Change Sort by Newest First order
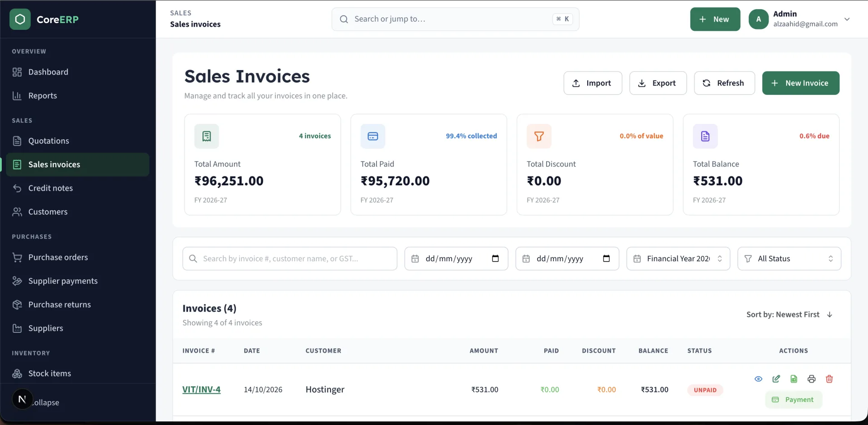Image resolution: width=868 pixels, height=425 pixels. [789, 315]
